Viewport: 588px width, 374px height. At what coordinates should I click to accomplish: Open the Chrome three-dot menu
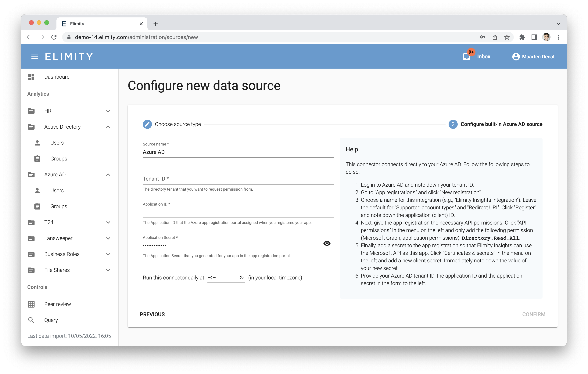click(x=558, y=37)
